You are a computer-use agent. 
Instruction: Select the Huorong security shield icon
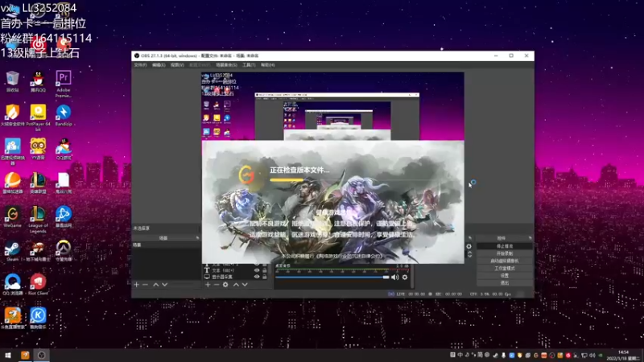coord(12,115)
